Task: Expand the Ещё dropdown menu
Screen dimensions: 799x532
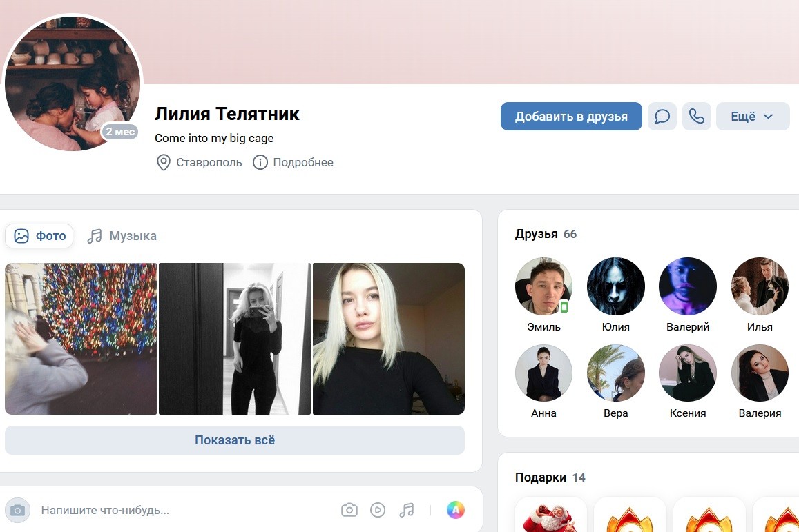Action: [753, 116]
